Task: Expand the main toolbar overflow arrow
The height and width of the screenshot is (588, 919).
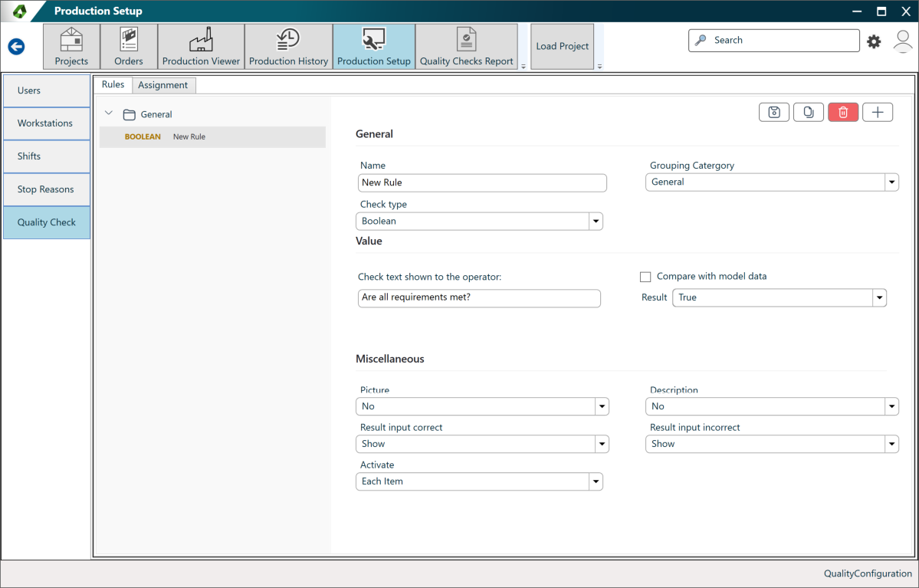Action: point(524,66)
